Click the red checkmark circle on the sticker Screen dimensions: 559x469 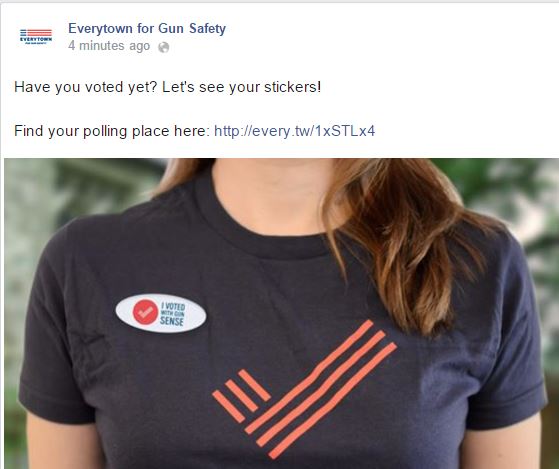click(145, 312)
